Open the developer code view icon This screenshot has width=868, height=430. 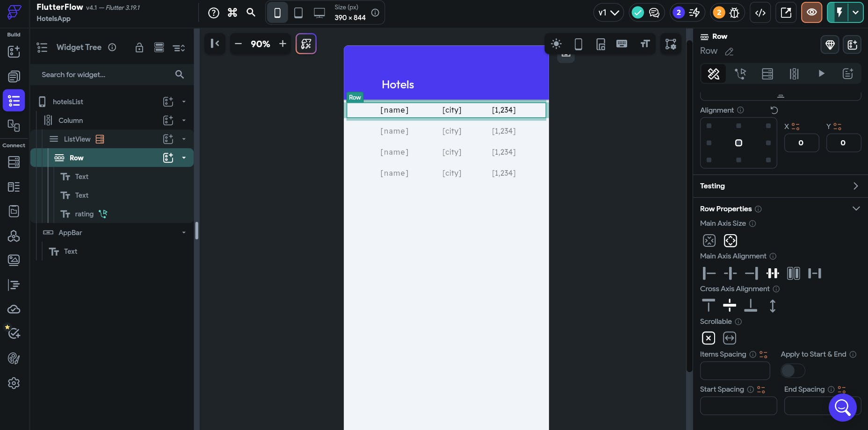pyautogui.click(x=760, y=13)
